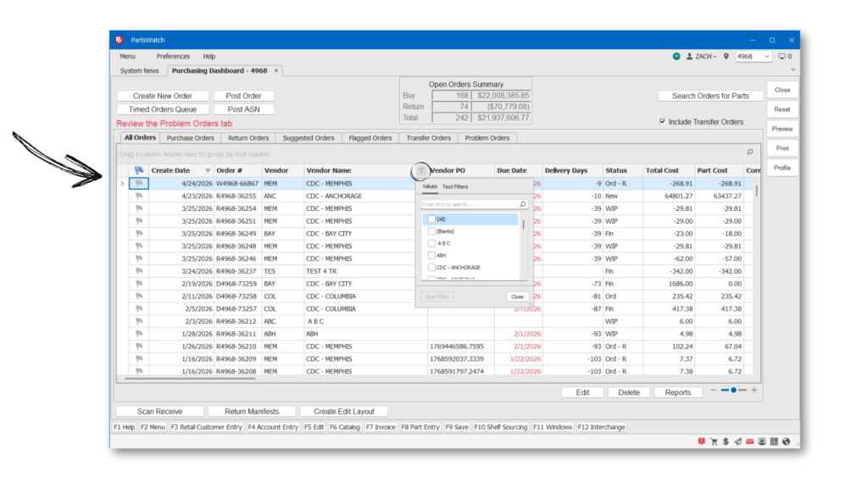
Task: Click the flag icon for order R4968-36255
Action: [139, 196]
